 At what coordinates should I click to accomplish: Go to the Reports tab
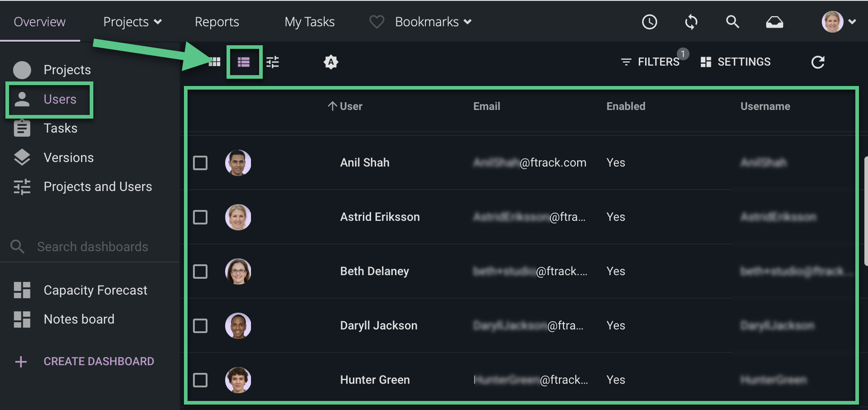point(217,22)
